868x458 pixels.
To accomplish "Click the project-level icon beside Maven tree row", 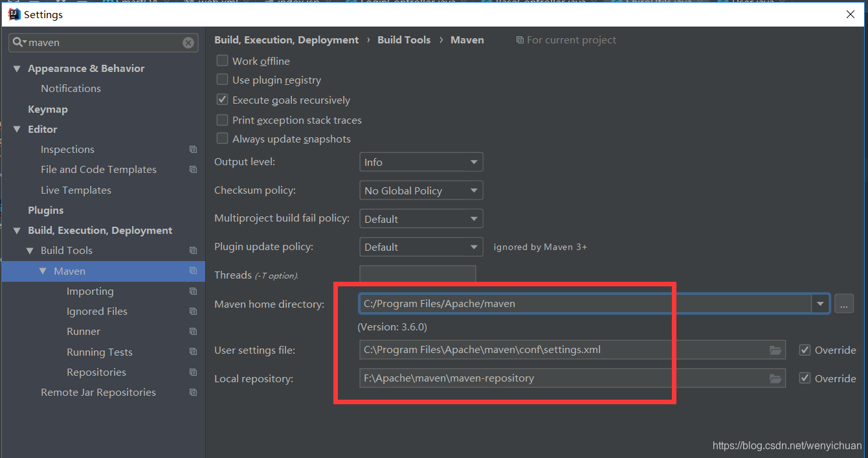I will tap(193, 271).
